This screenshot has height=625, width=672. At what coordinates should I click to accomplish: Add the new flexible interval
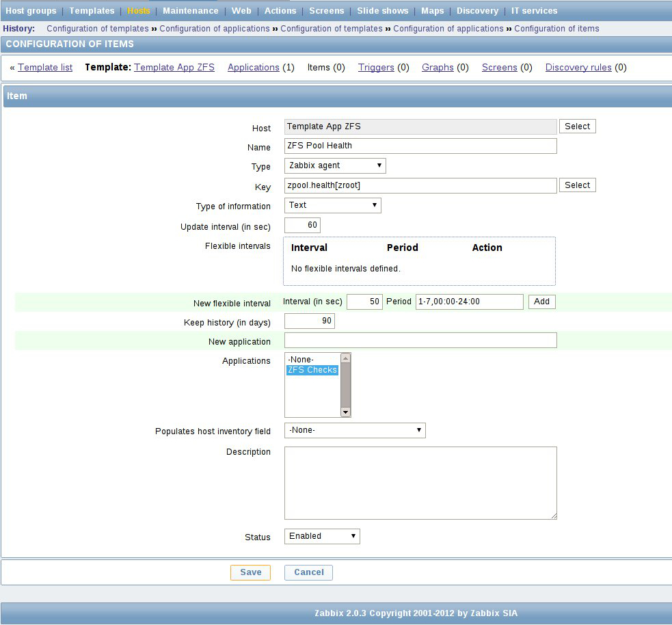point(541,302)
